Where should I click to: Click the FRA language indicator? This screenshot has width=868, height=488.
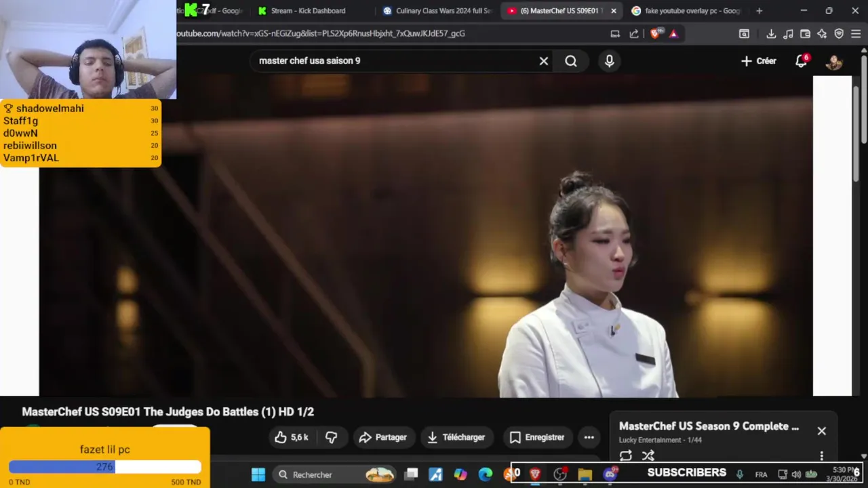761,474
